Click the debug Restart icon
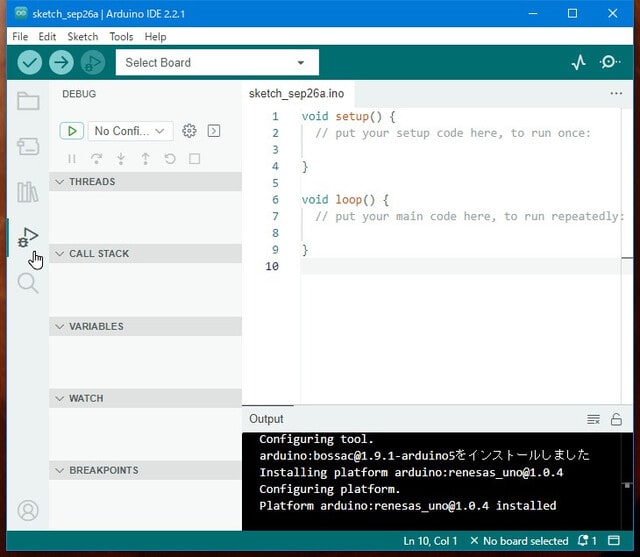Viewport: 640px width, 557px height. point(170,159)
